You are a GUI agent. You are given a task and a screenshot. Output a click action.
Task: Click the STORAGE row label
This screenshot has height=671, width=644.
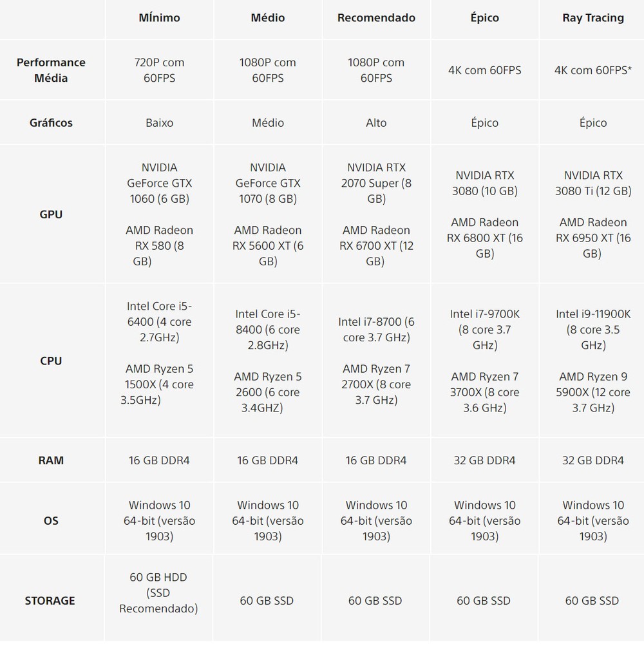tap(50, 601)
